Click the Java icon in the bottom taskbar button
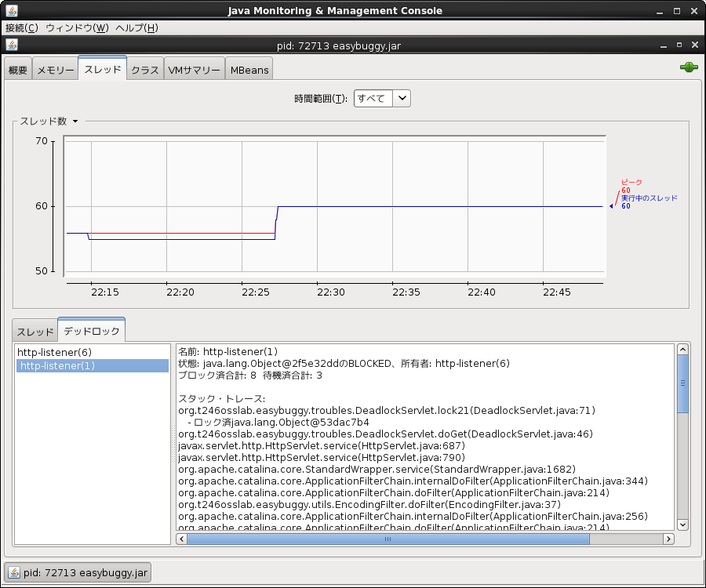 pyautogui.click(x=14, y=572)
